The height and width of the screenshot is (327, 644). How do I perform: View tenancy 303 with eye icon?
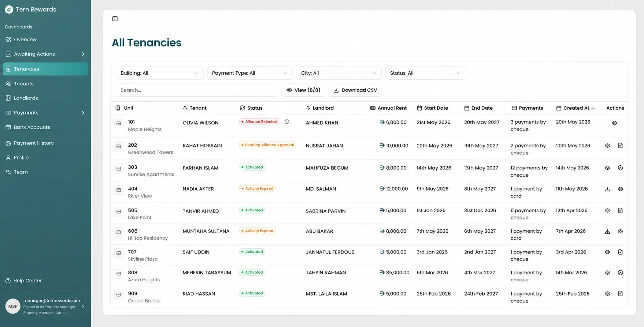tap(607, 168)
